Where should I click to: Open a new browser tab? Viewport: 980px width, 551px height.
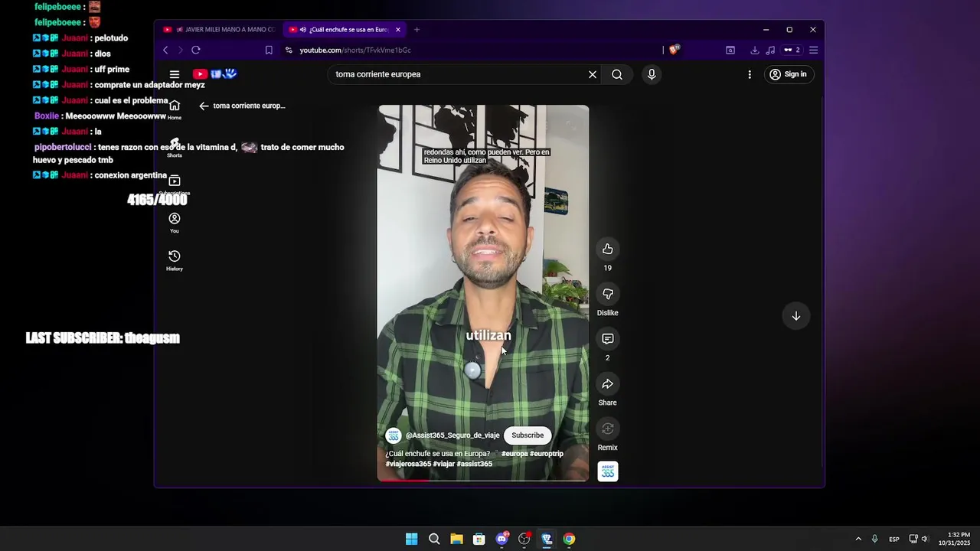point(416,29)
